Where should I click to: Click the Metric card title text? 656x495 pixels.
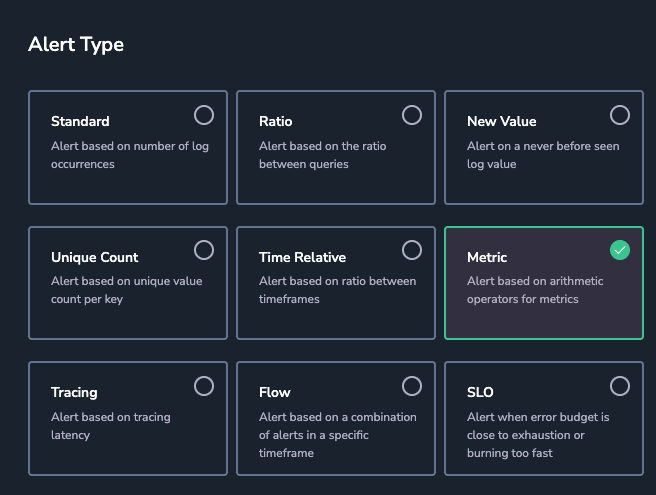coord(487,257)
